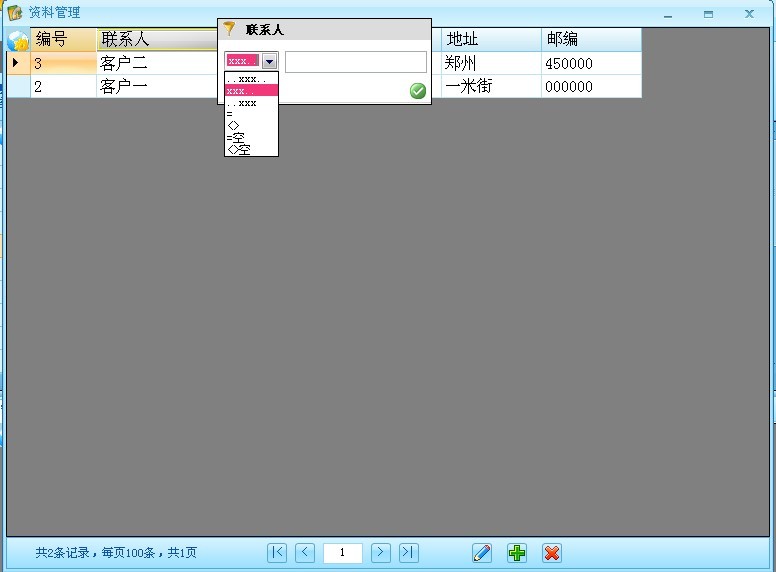Go to the next page button
The image size is (776, 572).
381,553
